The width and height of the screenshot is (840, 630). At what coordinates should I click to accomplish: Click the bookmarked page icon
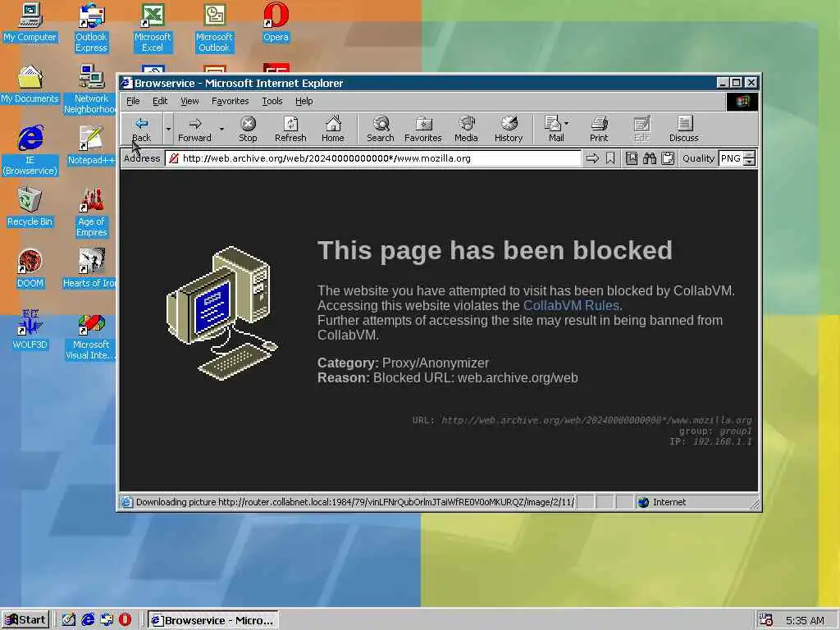pyautogui.click(x=632, y=158)
